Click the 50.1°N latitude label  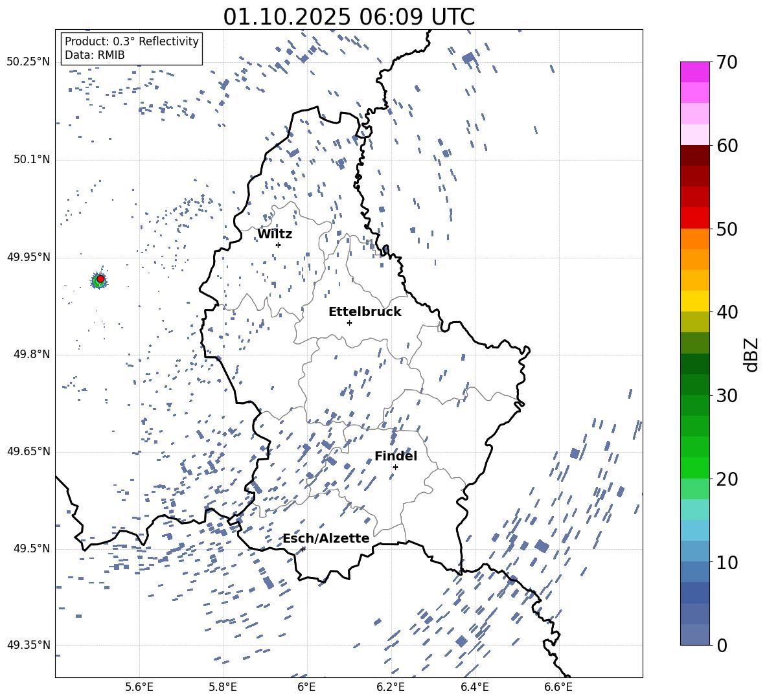[x=32, y=160]
